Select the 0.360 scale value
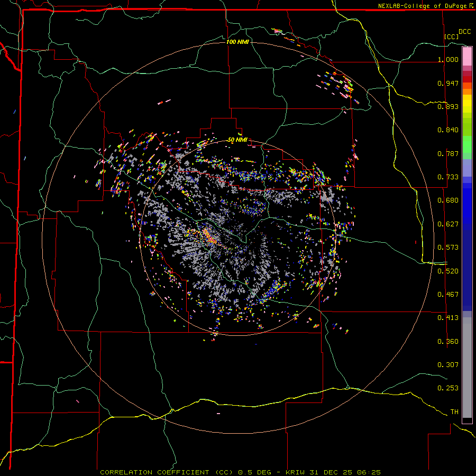 (448, 342)
